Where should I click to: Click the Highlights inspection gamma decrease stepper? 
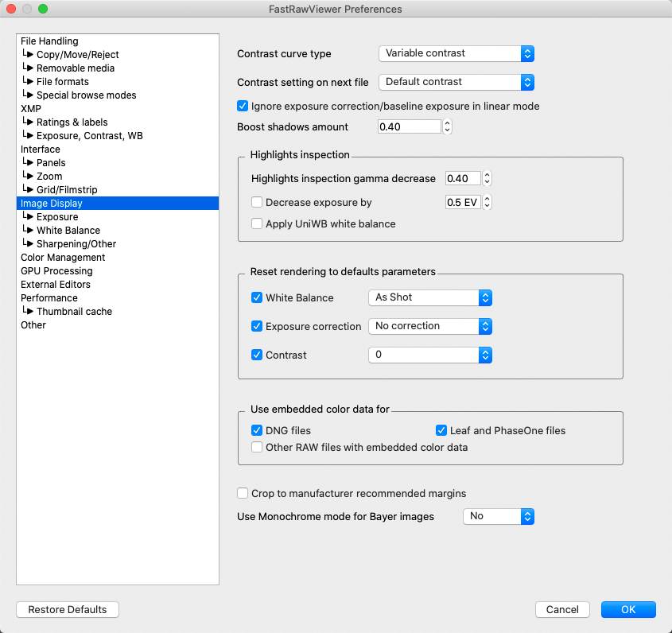point(487,179)
